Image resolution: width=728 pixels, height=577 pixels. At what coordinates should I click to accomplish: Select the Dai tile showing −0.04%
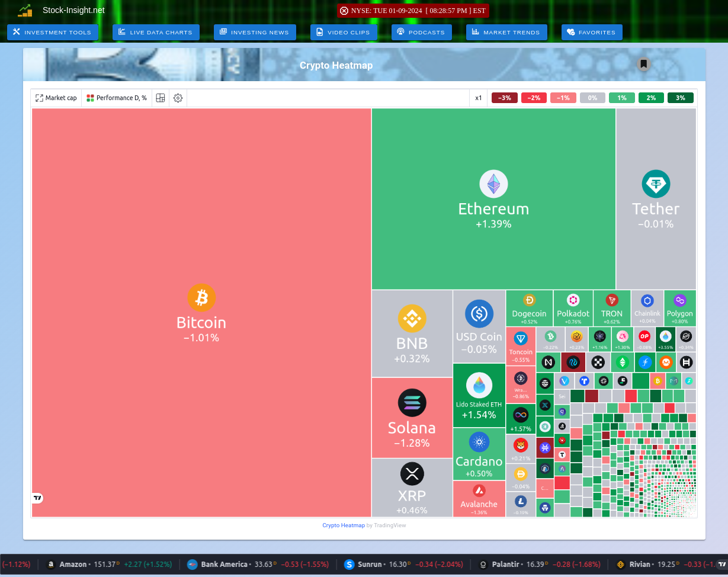[521, 477]
